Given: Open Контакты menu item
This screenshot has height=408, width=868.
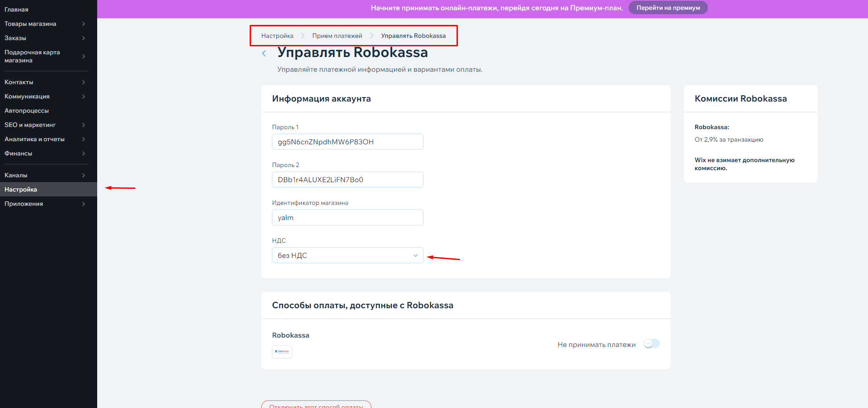Looking at the screenshot, I should click(19, 82).
